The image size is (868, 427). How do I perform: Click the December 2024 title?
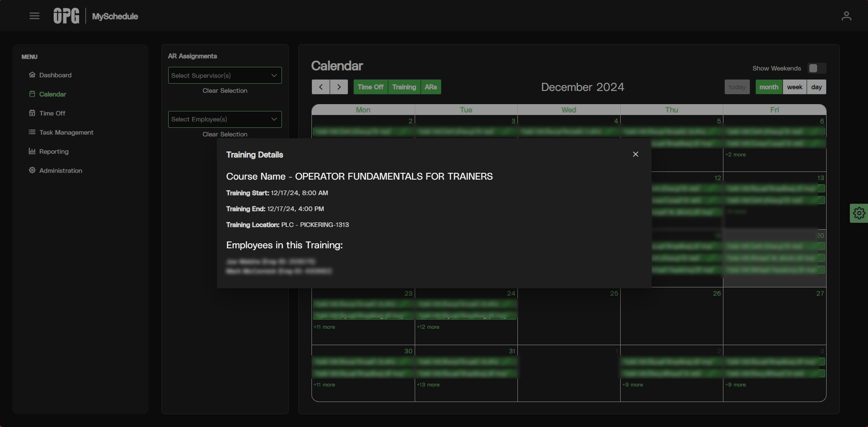coord(582,87)
